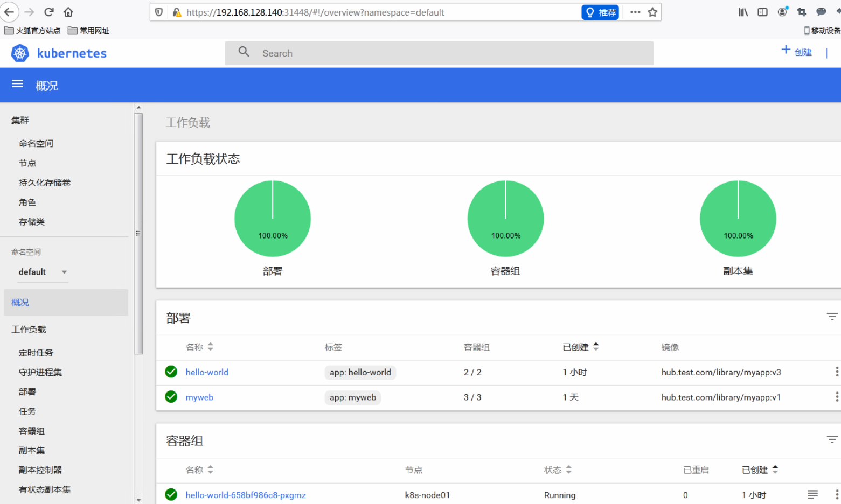Click the search magnifier icon
The width and height of the screenshot is (841, 504).
[x=244, y=52]
